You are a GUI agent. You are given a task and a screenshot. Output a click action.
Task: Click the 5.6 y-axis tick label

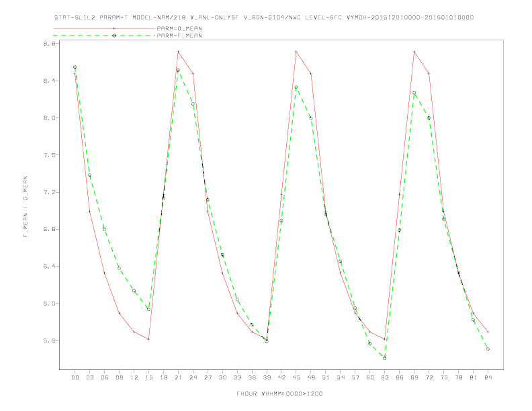[49, 340]
